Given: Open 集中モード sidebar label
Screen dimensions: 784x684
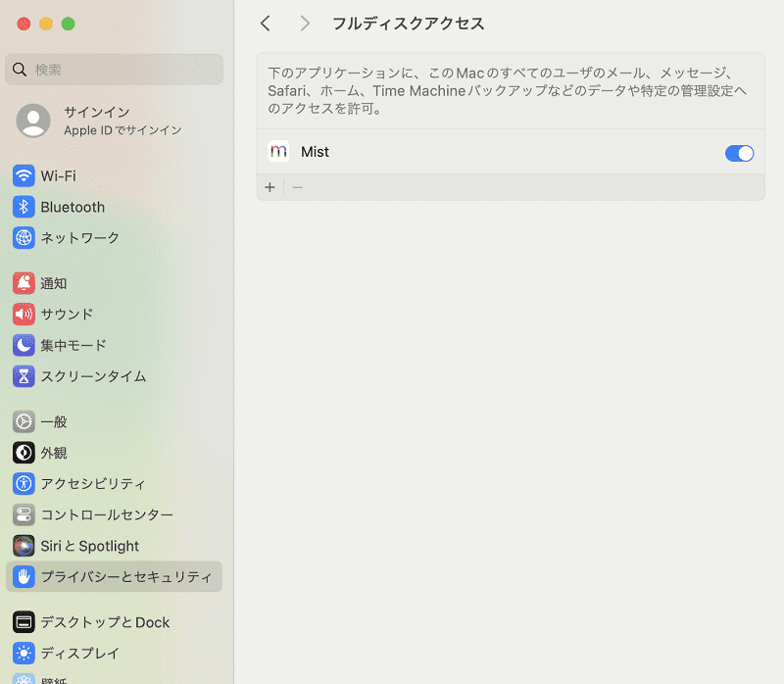Looking at the screenshot, I should point(73,345).
